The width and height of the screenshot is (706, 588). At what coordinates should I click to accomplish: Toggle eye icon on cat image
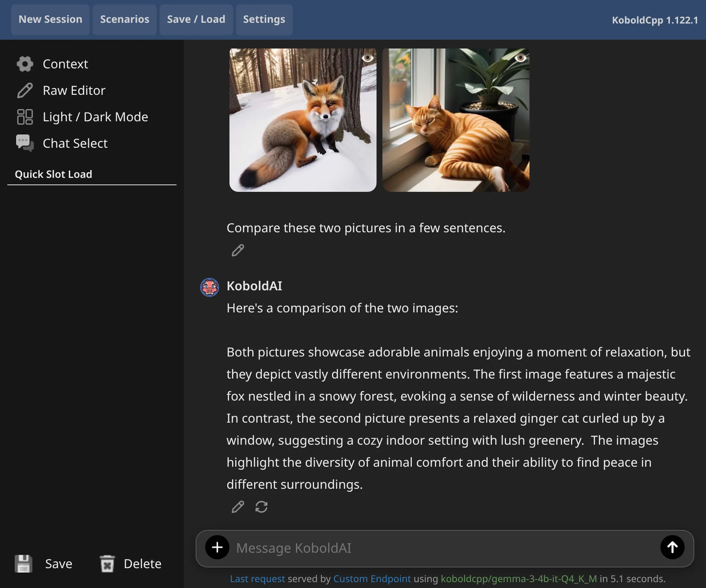[520, 58]
